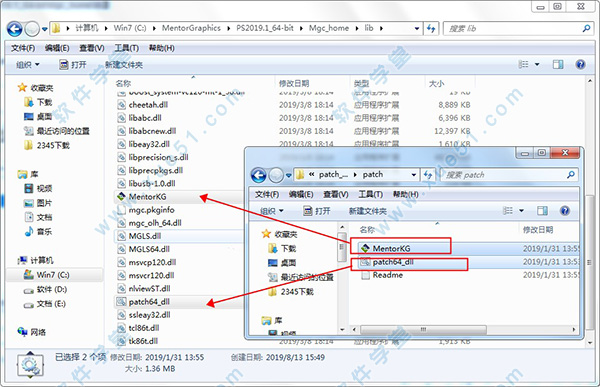
Task: Open 文件(F) menu in lib window
Action: coord(23,48)
